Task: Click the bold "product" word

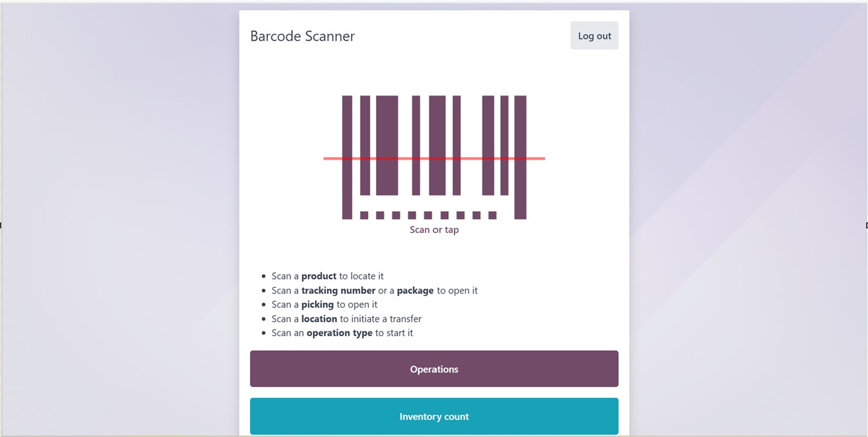Action: coord(319,276)
